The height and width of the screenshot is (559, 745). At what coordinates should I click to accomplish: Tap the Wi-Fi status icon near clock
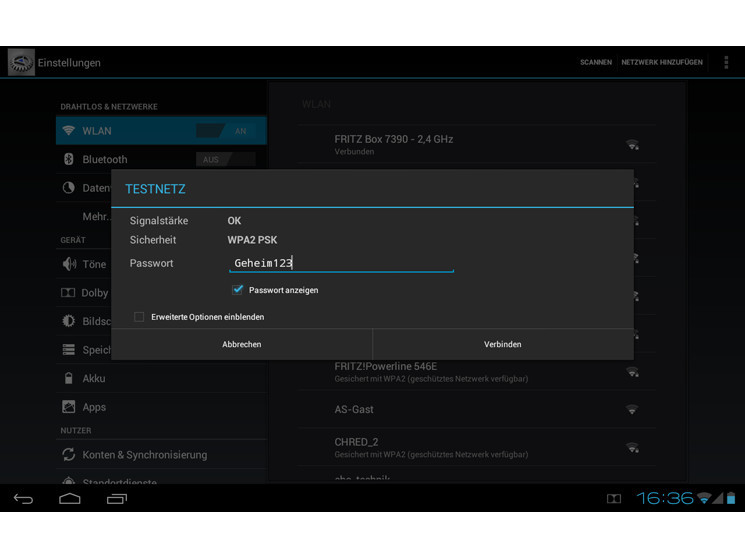(x=704, y=498)
